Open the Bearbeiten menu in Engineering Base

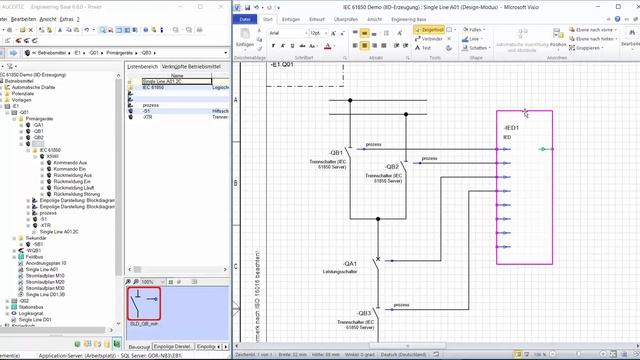[x=23, y=19]
